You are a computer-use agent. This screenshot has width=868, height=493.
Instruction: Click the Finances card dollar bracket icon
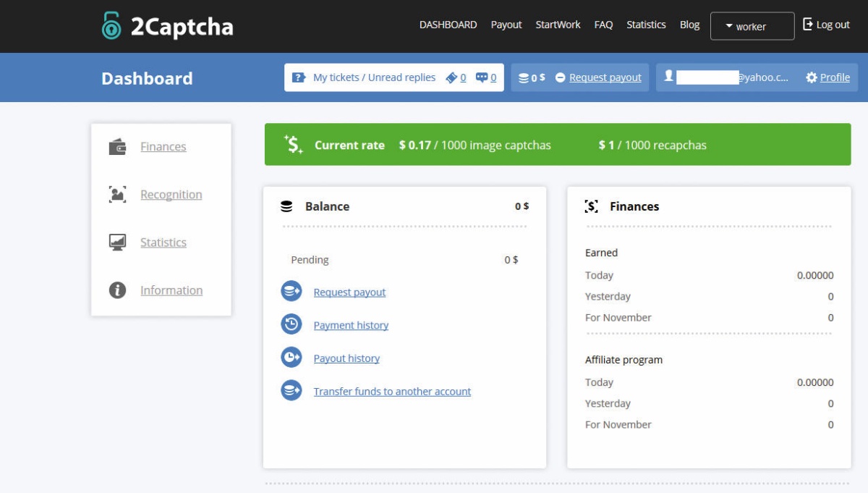591,206
